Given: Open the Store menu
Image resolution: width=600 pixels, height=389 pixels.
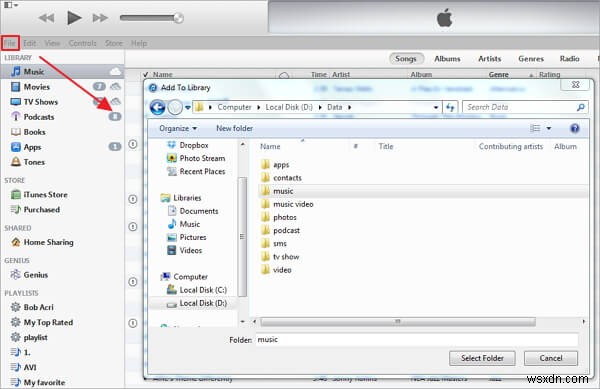Looking at the screenshot, I should point(114,43).
